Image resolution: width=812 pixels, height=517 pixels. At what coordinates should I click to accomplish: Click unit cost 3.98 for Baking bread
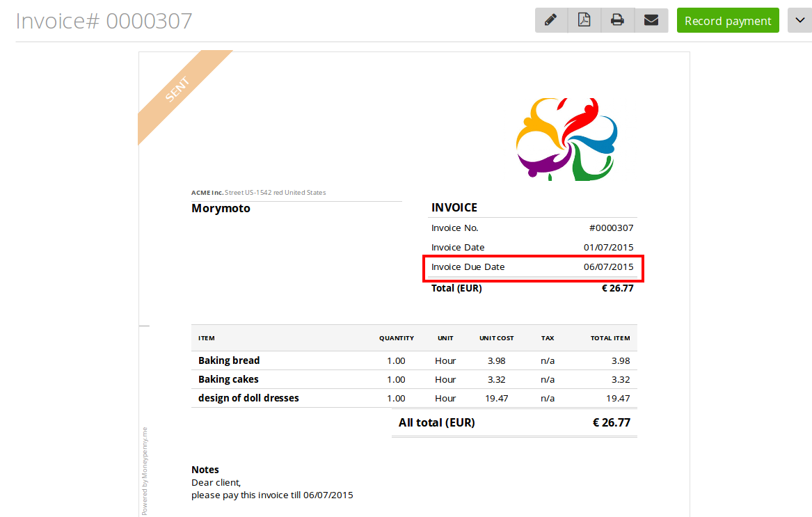click(496, 360)
